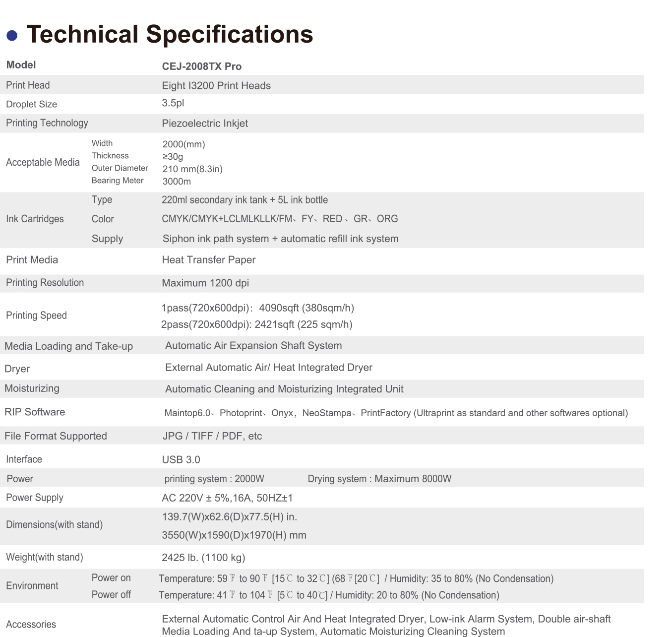Viewport: 672px width, 637px height.
Task: Click the blue bullet beside Technical Specifications
Action: point(12,35)
